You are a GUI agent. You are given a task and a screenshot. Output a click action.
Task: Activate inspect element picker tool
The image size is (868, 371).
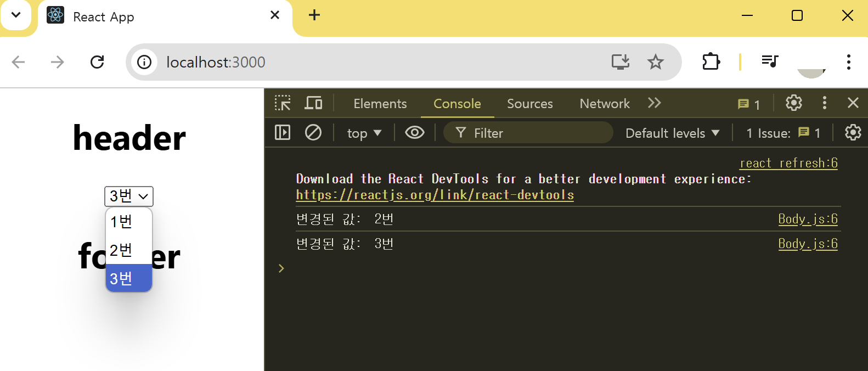[283, 103]
